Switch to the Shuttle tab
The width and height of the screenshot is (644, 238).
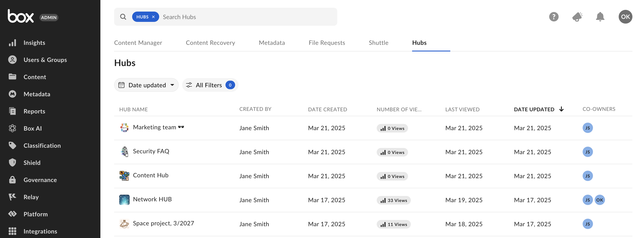tap(378, 43)
